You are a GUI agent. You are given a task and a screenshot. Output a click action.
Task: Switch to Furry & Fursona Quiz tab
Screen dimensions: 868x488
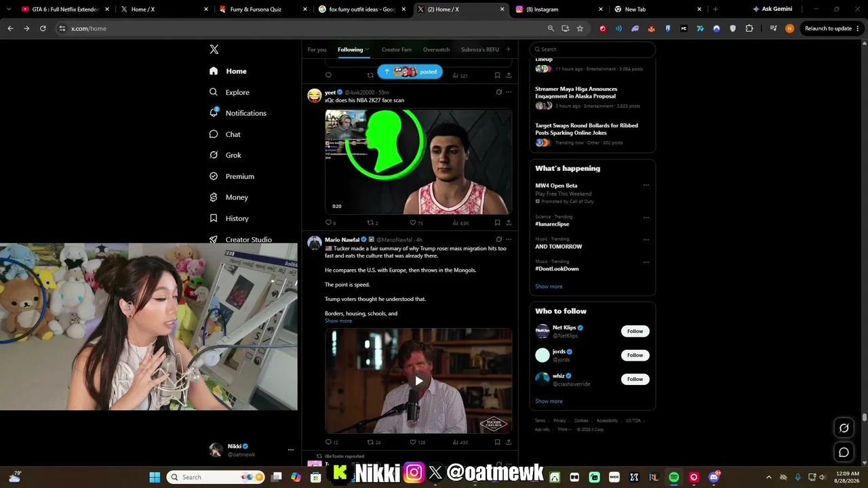point(262,9)
